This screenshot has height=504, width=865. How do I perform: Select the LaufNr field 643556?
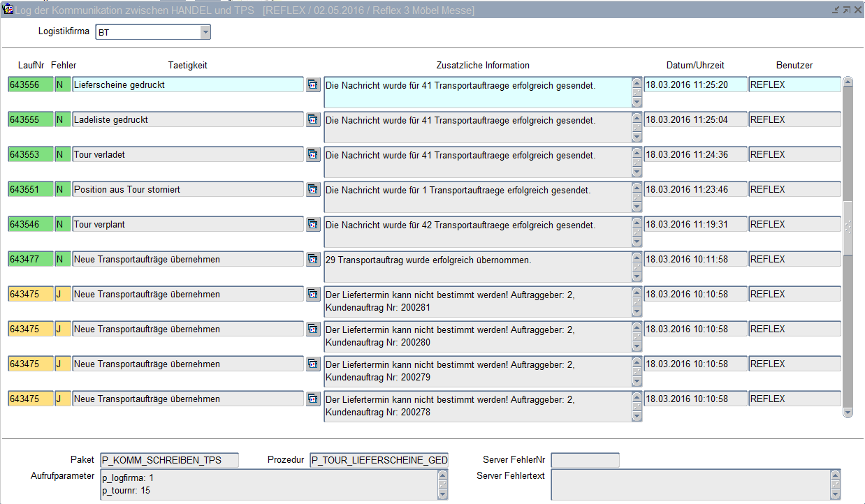click(30, 84)
